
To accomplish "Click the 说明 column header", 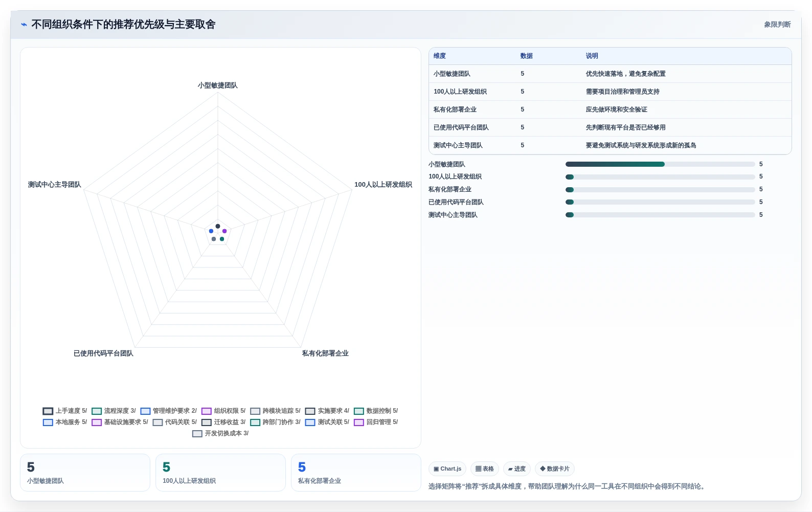I will (x=592, y=56).
